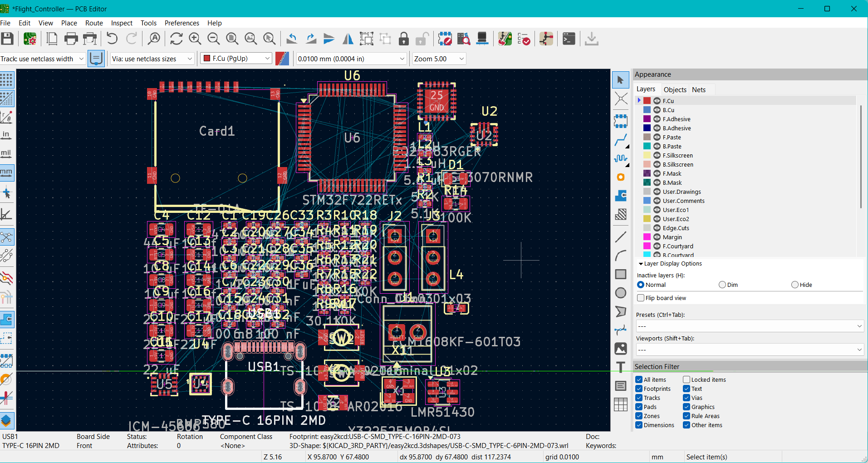Refresh the board view
Viewport: 868px width, 463px height.
pos(177,39)
